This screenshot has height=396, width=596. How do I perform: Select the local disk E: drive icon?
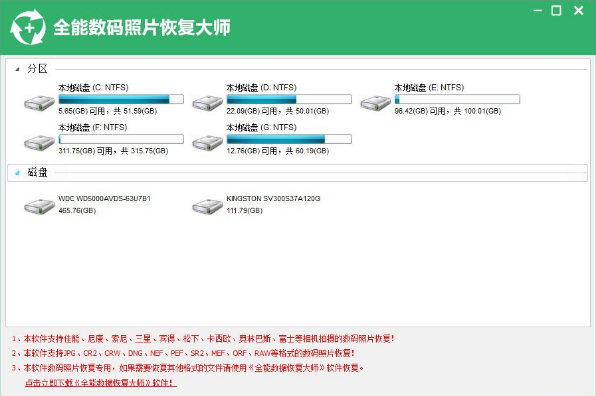pyautogui.click(x=375, y=103)
